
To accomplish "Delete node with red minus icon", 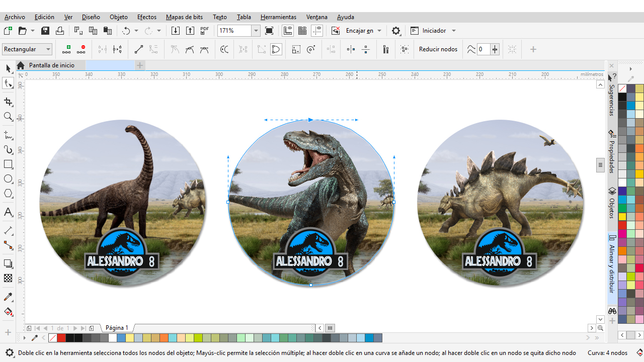I will (81, 49).
